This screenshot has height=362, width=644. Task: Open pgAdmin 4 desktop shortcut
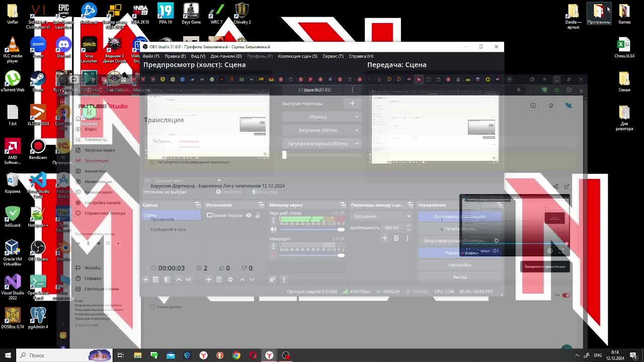(38, 318)
